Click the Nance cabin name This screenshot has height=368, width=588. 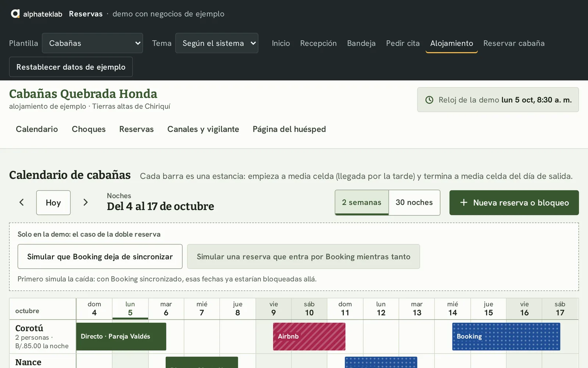[28, 362]
